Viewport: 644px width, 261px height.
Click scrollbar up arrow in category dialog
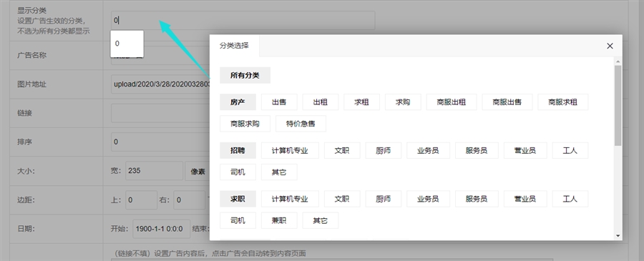point(618,61)
